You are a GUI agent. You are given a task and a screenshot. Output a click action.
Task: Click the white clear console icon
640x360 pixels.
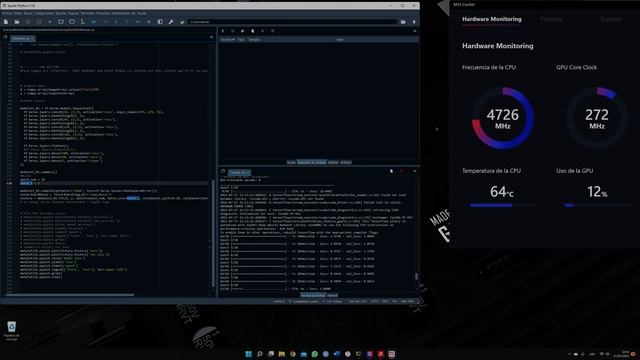click(391, 171)
